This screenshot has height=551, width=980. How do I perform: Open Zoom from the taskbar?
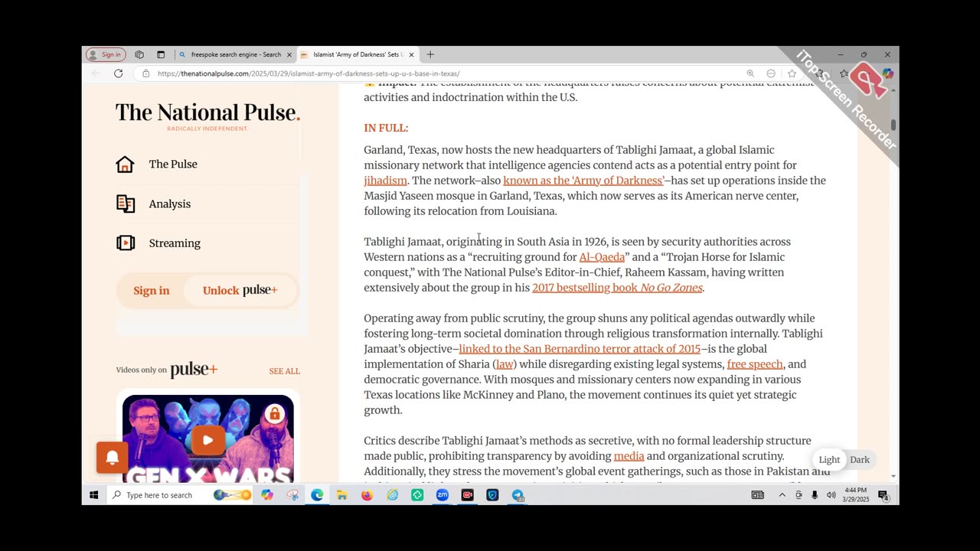443,495
